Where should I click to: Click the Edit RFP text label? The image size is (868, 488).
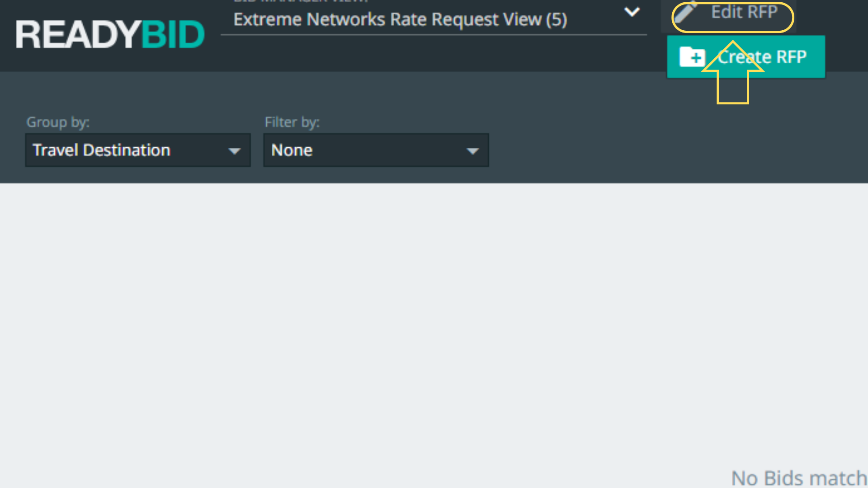744,12
